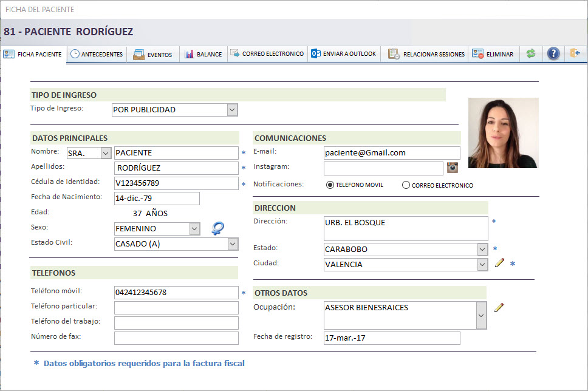
Task: Switch to the ANTECEDENTES tab
Action: click(x=97, y=53)
